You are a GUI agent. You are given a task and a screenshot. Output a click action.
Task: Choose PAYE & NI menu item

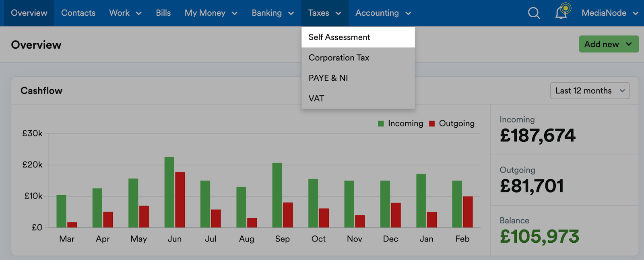[358, 78]
